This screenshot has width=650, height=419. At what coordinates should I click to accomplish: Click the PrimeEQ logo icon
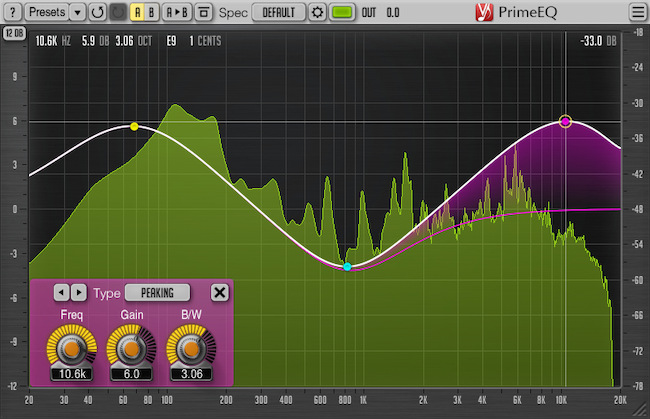pyautogui.click(x=484, y=12)
